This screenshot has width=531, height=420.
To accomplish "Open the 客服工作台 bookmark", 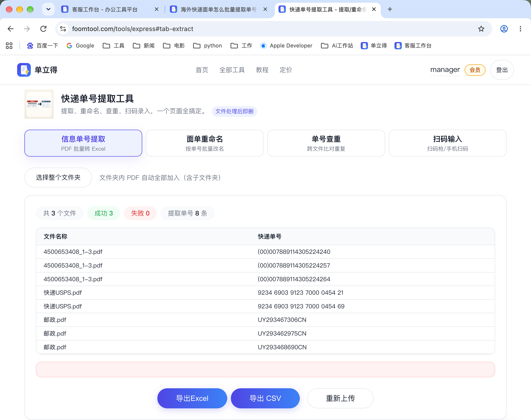I will [x=413, y=45].
